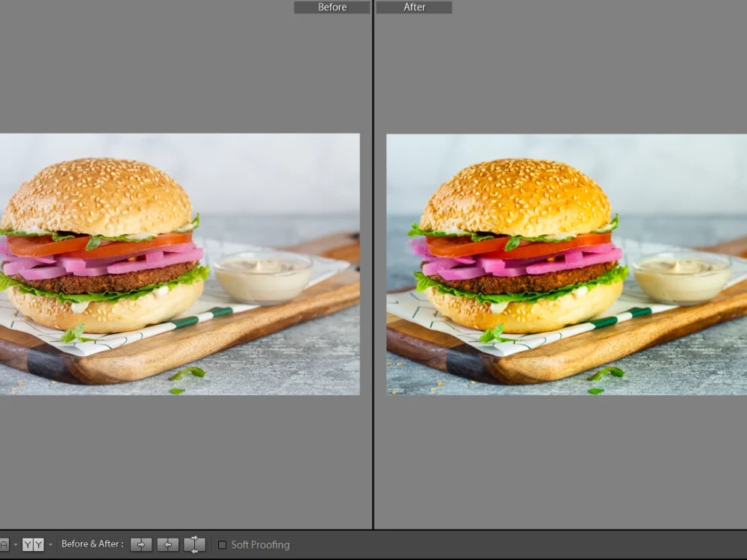Image resolution: width=747 pixels, height=560 pixels.
Task: Click the down arrow on the swap settings icon
Action: pyautogui.click(x=193, y=551)
